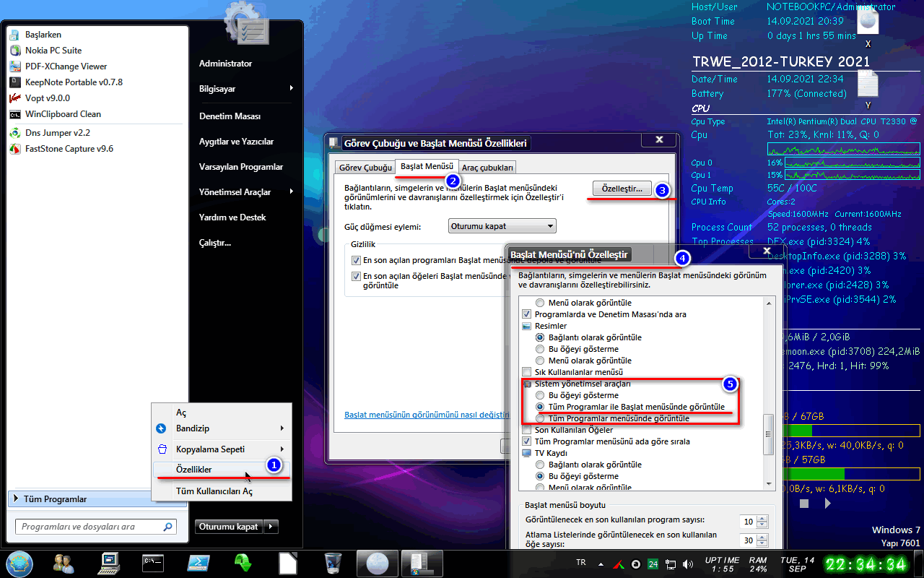924x578 pixels.
Task: Expand Bandizip context submenu
Action: coord(282,428)
